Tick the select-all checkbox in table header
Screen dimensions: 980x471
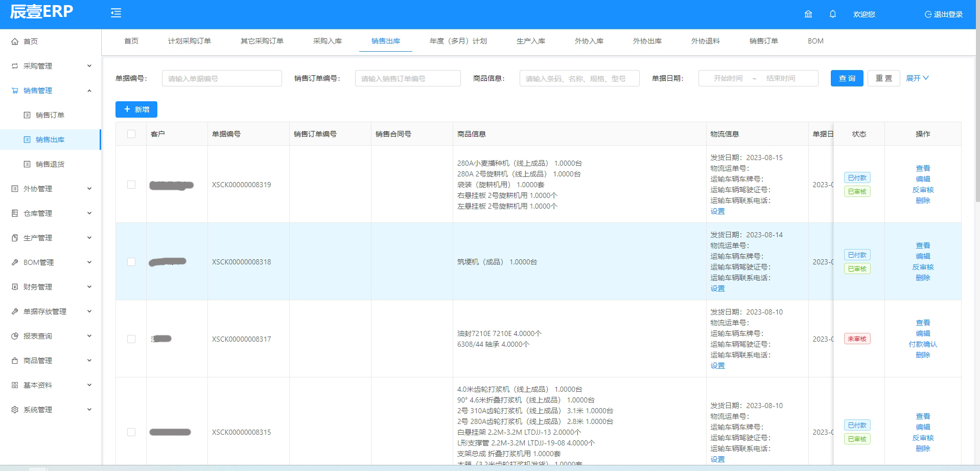(x=131, y=134)
